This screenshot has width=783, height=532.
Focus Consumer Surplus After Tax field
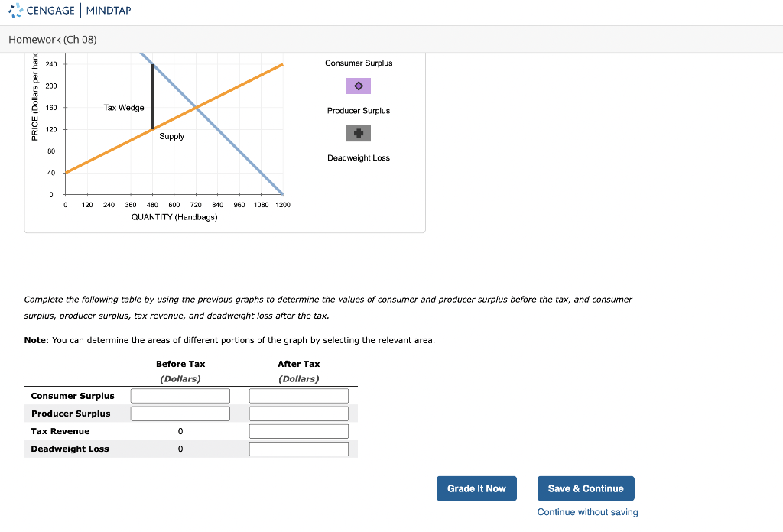click(x=299, y=396)
